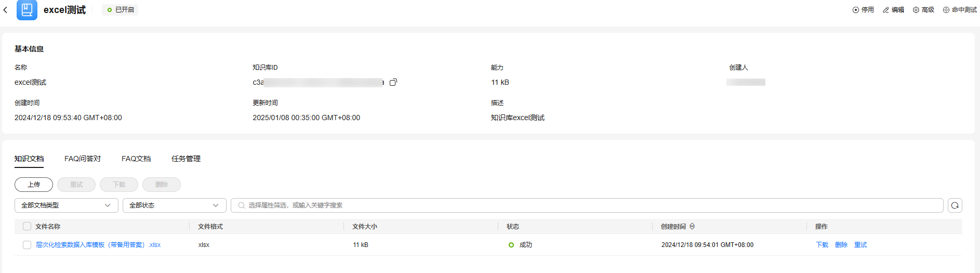Switch to the FAQ文档 tab
Image resolution: width=980 pixels, height=273 pixels.
(x=136, y=159)
